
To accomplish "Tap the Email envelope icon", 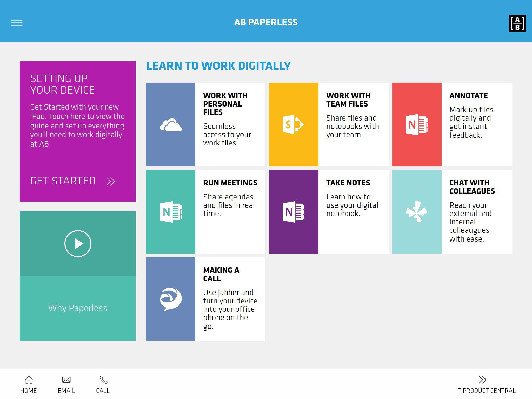I will [66, 380].
